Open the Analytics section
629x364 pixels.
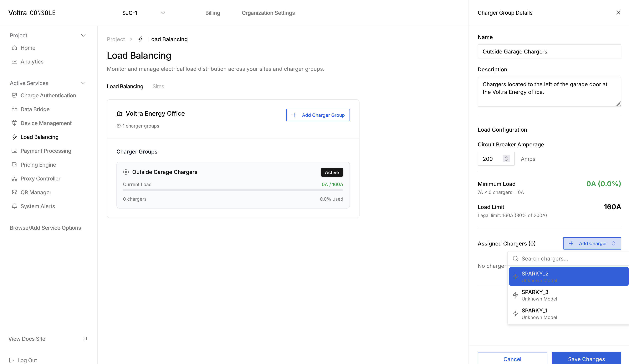point(32,61)
